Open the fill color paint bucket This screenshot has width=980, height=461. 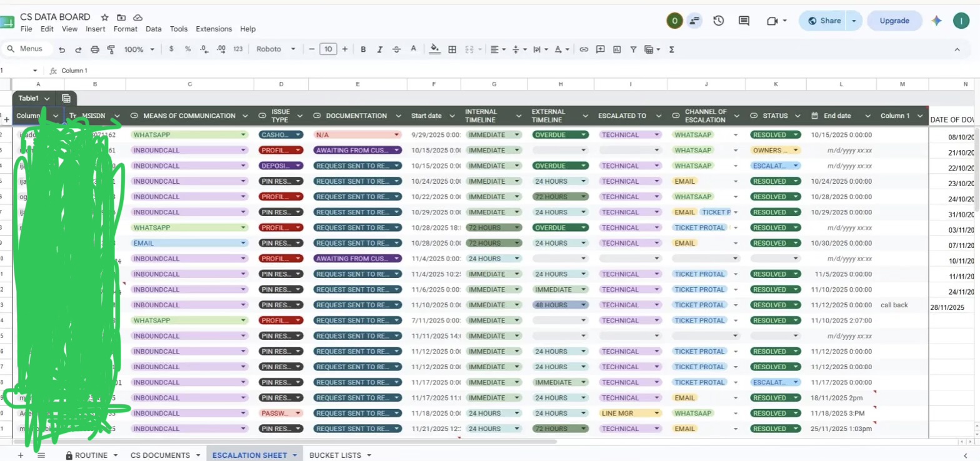[436, 49]
